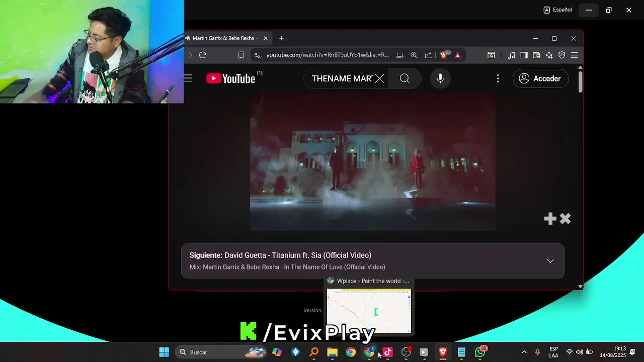
Task: Click the YouTube logo
Action: [231, 78]
